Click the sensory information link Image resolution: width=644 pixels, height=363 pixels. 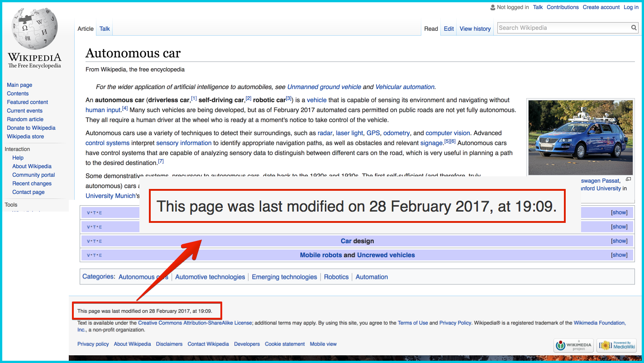[x=184, y=143]
